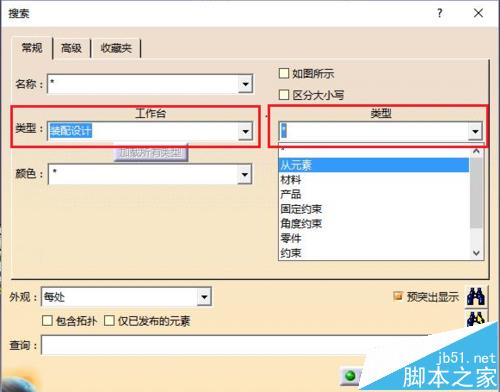Select 固定约束 in the type list
The image size is (500, 392).
[374, 209]
